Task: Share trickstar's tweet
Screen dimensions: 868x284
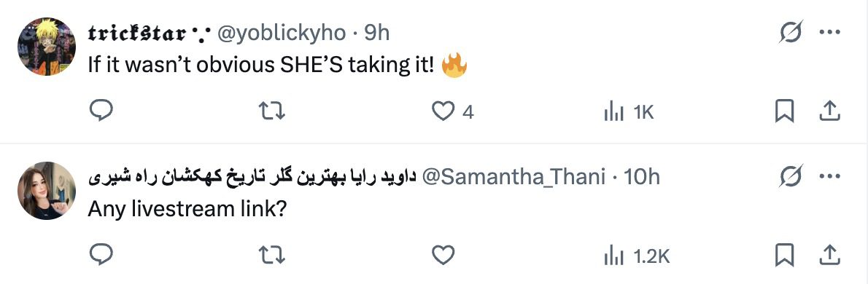Action: pyautogui.click(x=829, y=111)
